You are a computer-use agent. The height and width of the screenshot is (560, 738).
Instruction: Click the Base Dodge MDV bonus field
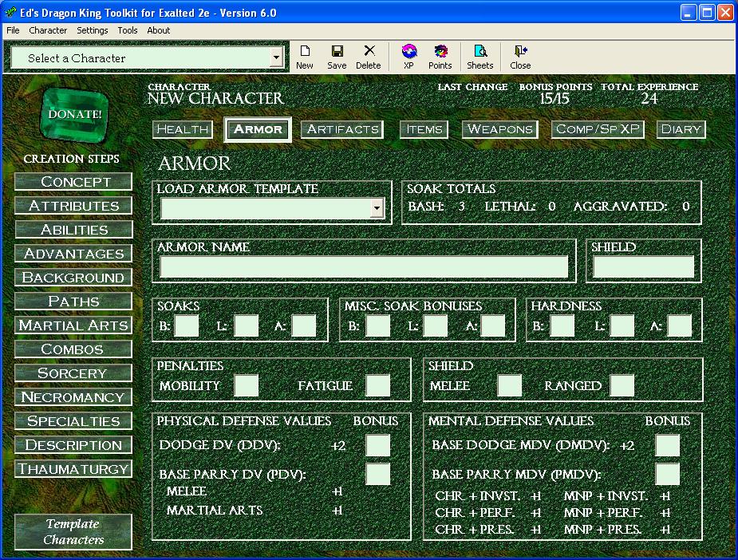click(668, 446)
